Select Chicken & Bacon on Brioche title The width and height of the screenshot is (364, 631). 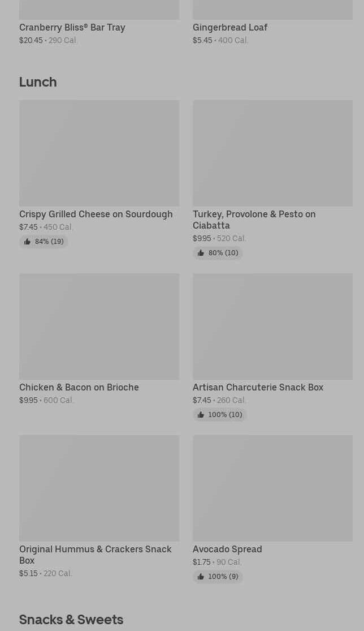(x=79, y=387)
